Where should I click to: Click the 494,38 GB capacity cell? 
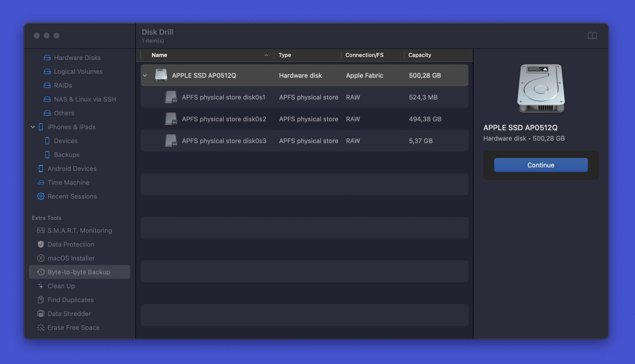(x=425, y=119)
